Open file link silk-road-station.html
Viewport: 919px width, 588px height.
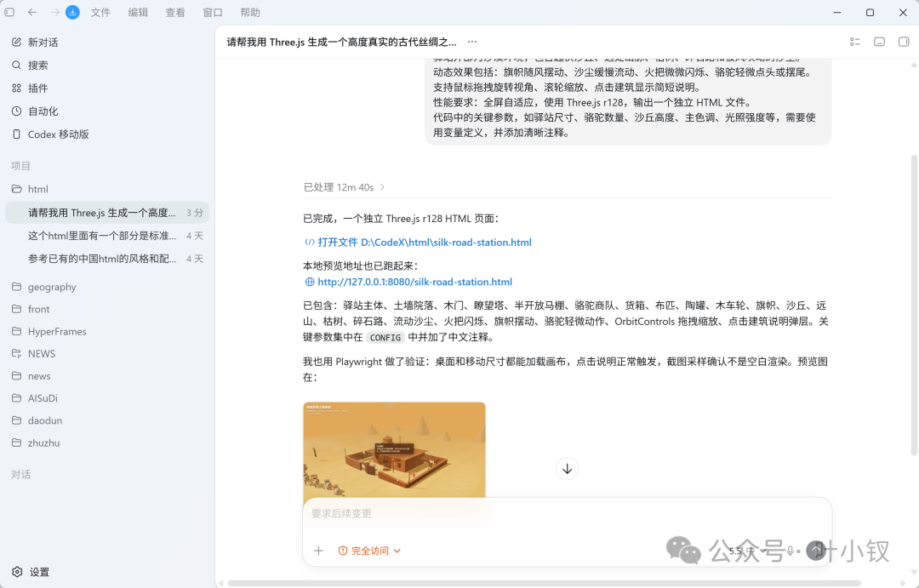coord(425,243)
